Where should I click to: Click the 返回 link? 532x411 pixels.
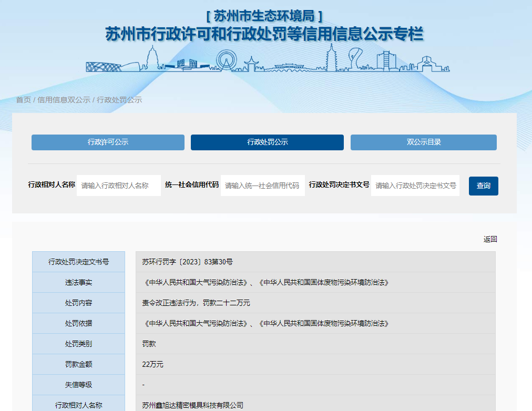[x=490, y=239]
